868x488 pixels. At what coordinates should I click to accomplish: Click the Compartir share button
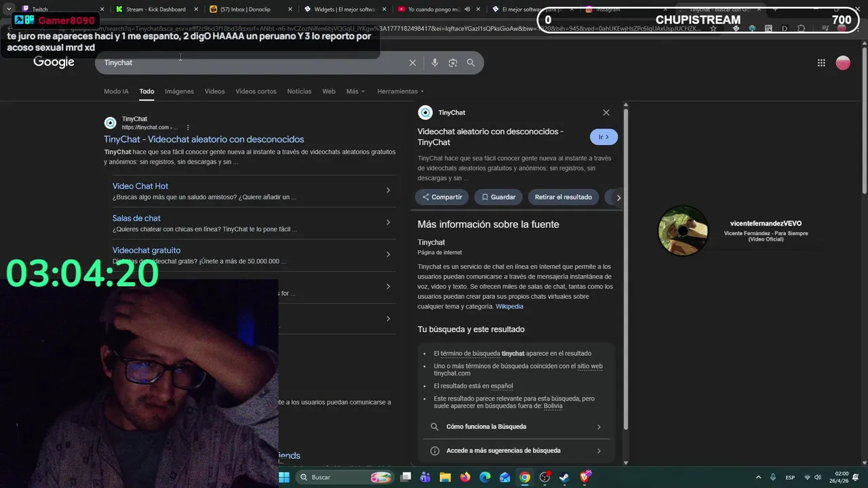click(x=441, y=197)
